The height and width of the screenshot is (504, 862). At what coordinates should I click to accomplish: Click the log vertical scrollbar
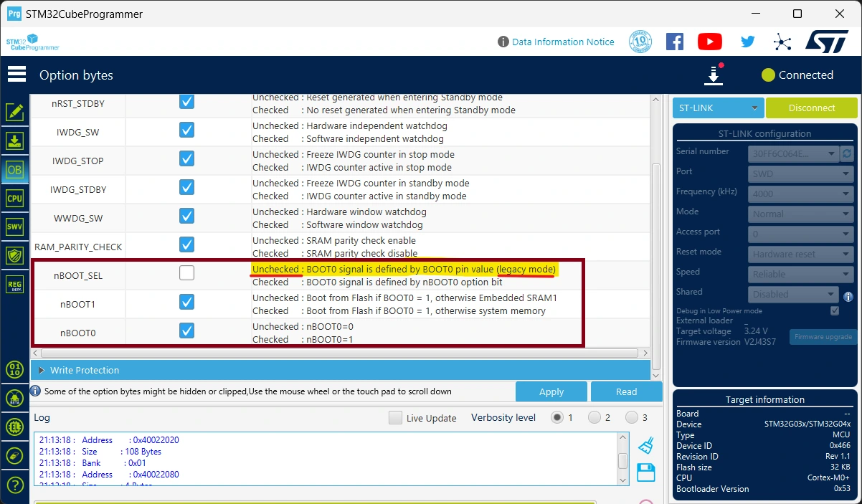coord(623,460)
